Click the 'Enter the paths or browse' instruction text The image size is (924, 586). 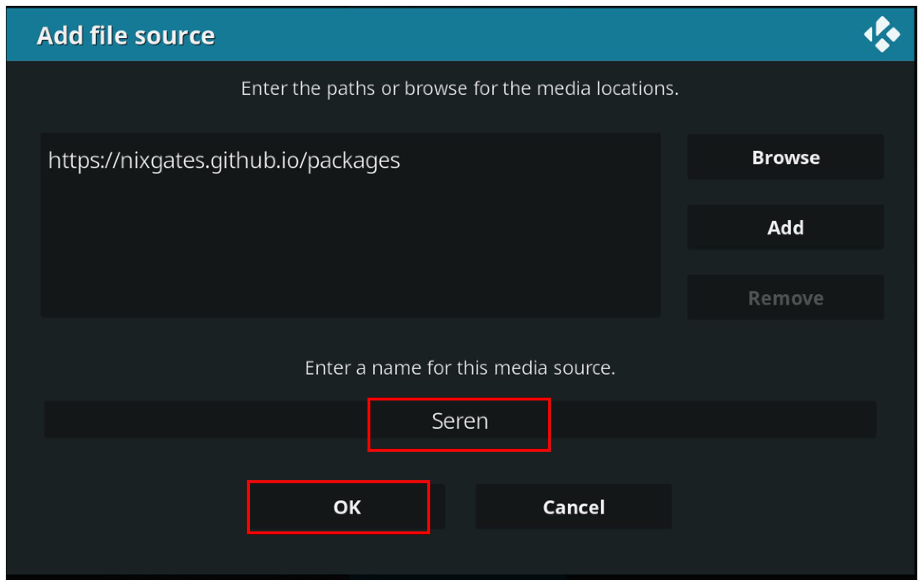[x=460, y=88]
